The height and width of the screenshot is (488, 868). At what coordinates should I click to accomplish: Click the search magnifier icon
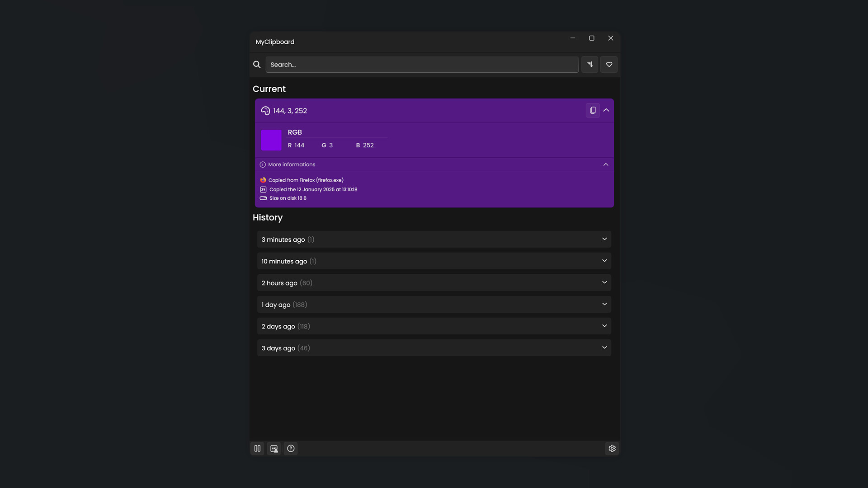coord(257,64)
